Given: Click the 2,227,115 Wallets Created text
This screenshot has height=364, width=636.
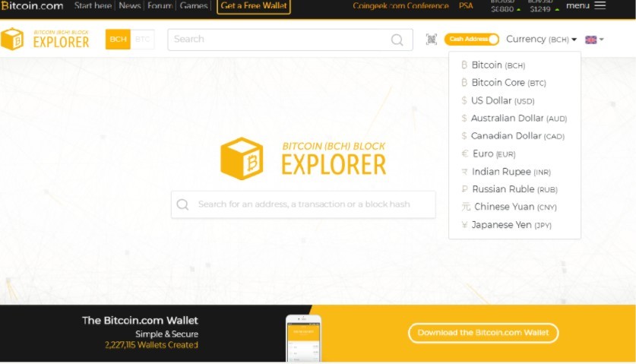Looking at the screenshot, I should [152, 345].
